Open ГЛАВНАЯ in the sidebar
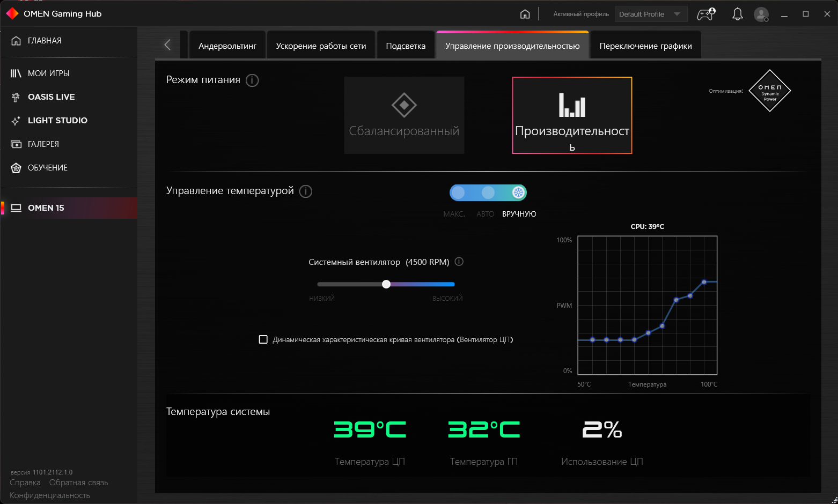 [x=69, y=41]
